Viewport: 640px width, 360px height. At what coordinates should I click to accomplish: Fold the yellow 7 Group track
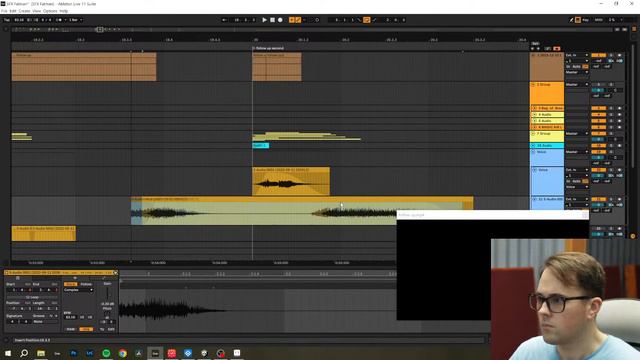[533, 133]
